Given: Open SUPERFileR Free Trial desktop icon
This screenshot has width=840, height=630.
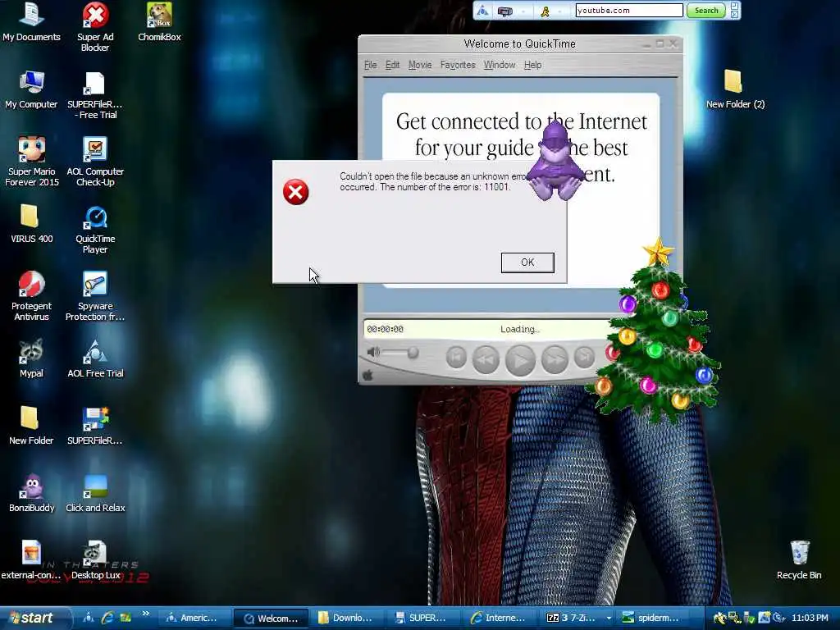Looking at the screenshot, I should click(95, 95).
